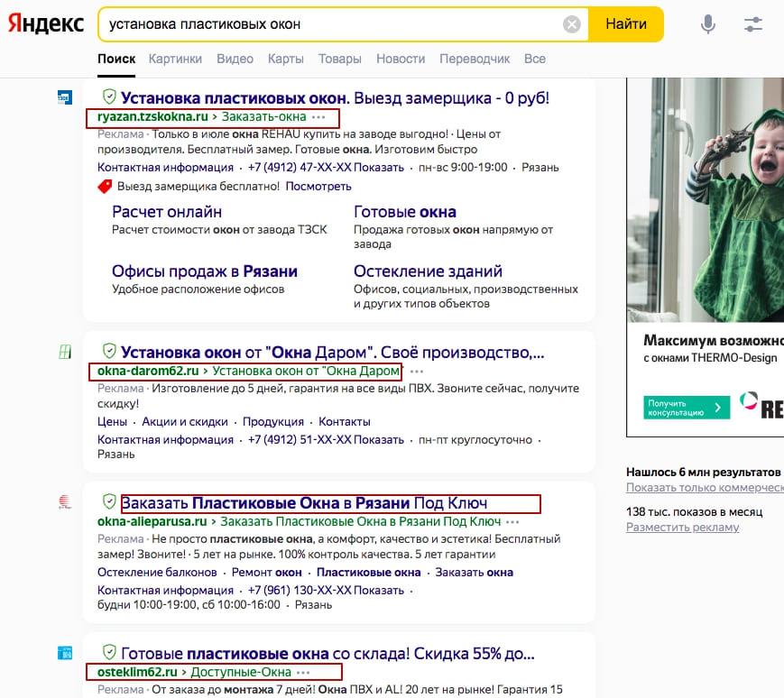The height and width of the screenshot is (698, 784).
Task: Open Контактная информация for the tzskokna ad
Action: point(165,168)
